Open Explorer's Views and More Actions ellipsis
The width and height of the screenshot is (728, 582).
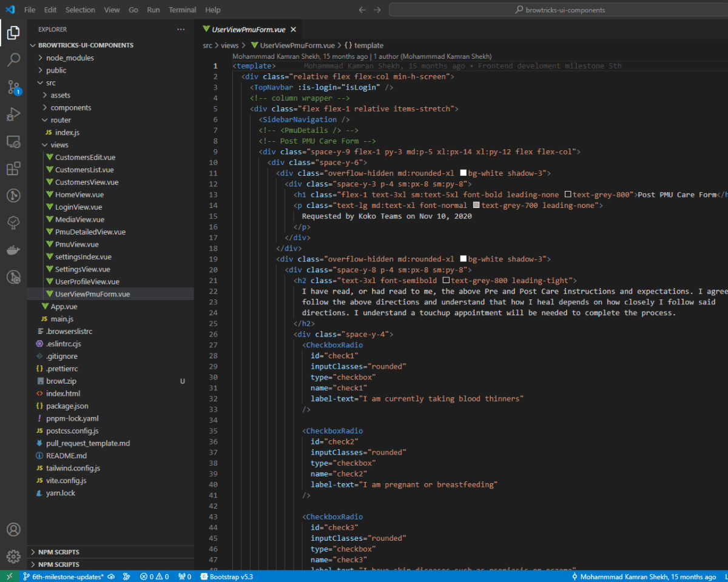coord(181,29)
